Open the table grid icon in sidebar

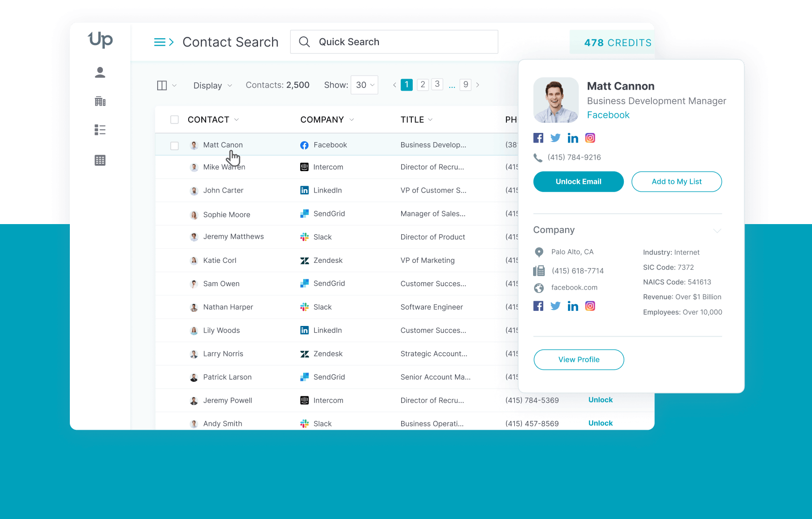tap(100, 161)
